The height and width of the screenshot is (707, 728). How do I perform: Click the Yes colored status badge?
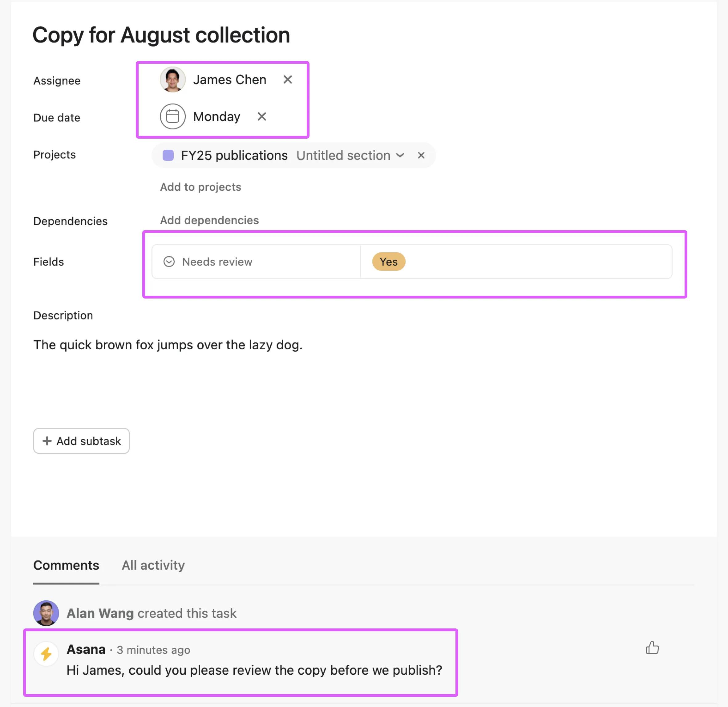389,262
